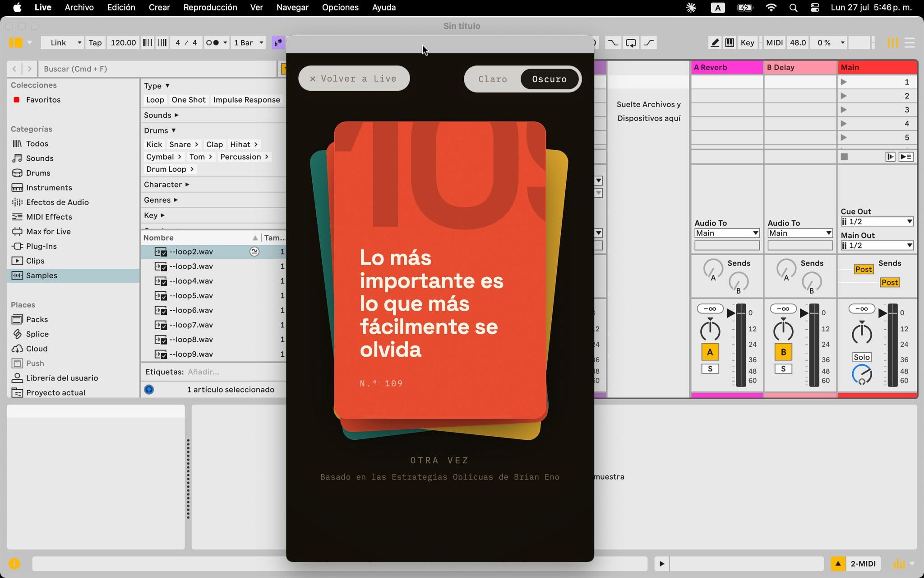Open the Navegar menu
924x578 pixels.
tap(292, 7)
